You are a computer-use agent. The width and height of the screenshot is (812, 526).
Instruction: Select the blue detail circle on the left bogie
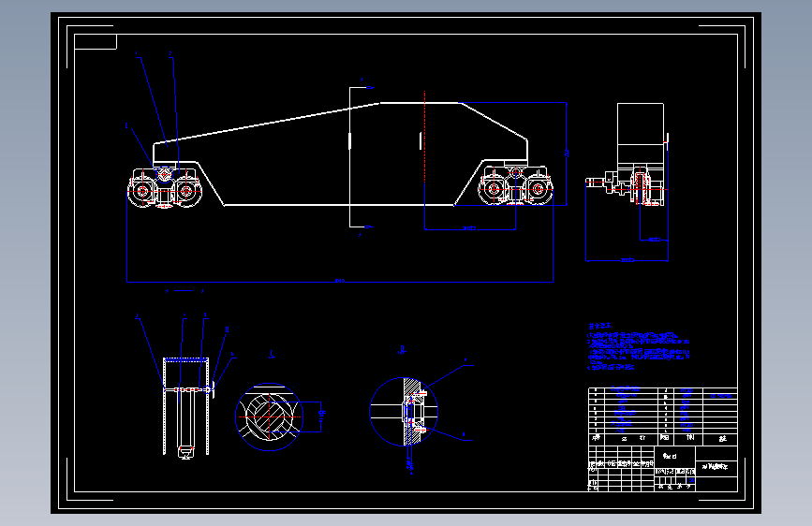click(x=164, y=173)
